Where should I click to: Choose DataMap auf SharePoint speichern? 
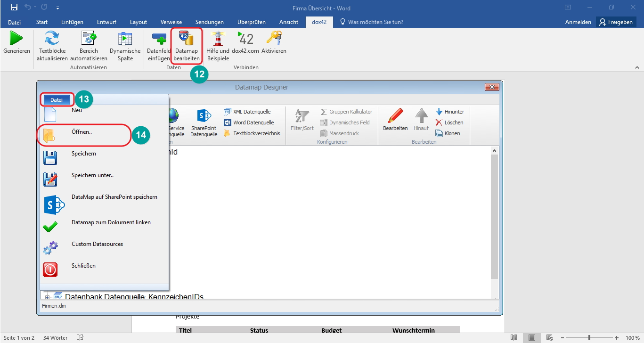point(104,204)
